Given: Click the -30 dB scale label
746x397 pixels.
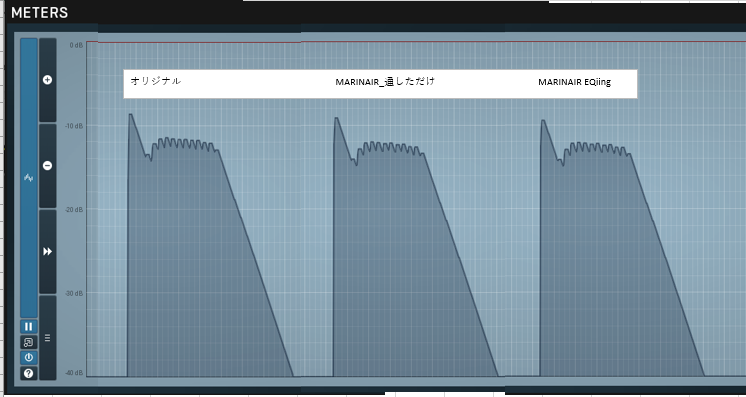Looking at the screenshot, I should 75,293.
